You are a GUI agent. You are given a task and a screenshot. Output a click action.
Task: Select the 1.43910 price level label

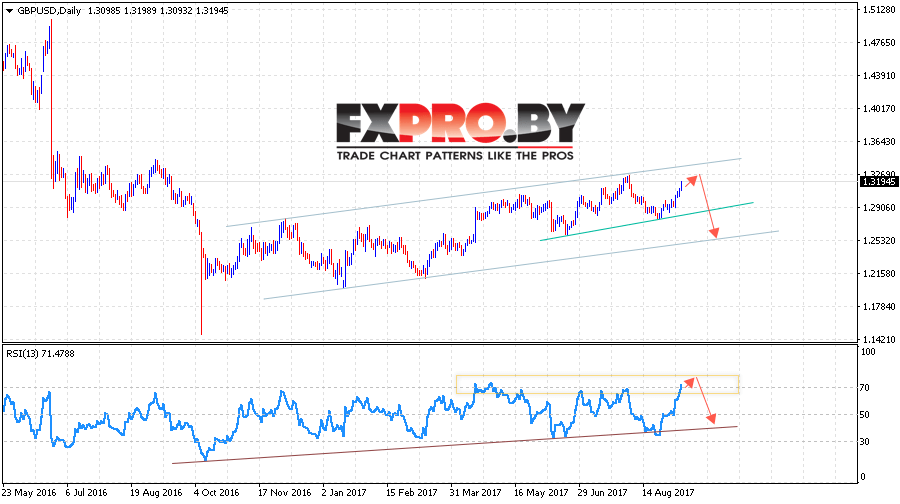878,75
